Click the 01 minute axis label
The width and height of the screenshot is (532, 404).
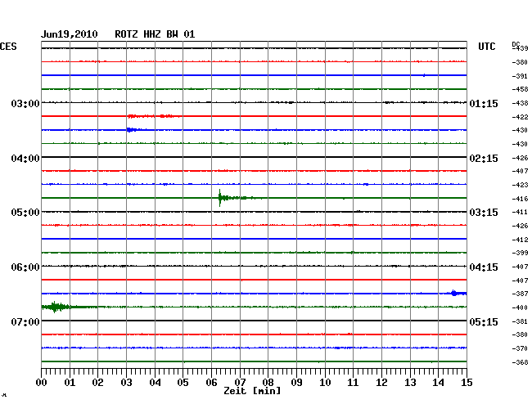(70, 382)
